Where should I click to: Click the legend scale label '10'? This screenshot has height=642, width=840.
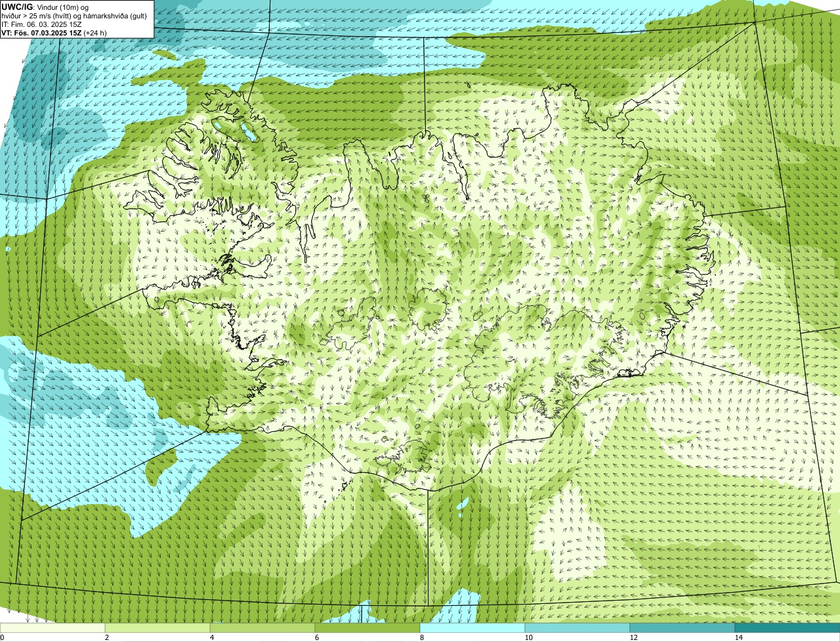click(x=528, y=637)
